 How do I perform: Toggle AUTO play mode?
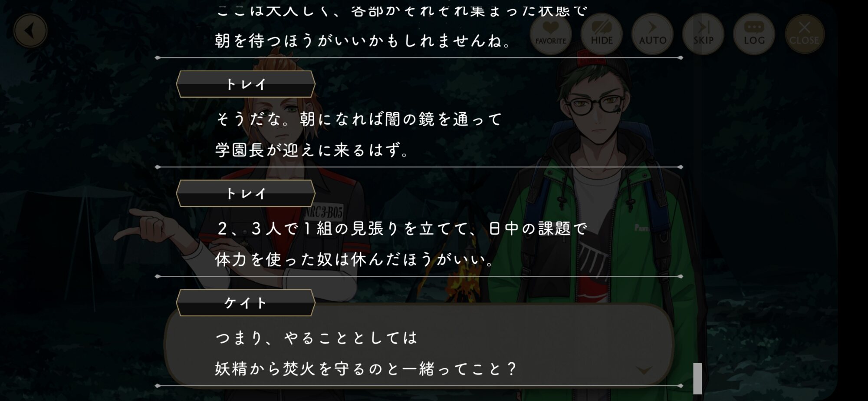click(652, 33)
